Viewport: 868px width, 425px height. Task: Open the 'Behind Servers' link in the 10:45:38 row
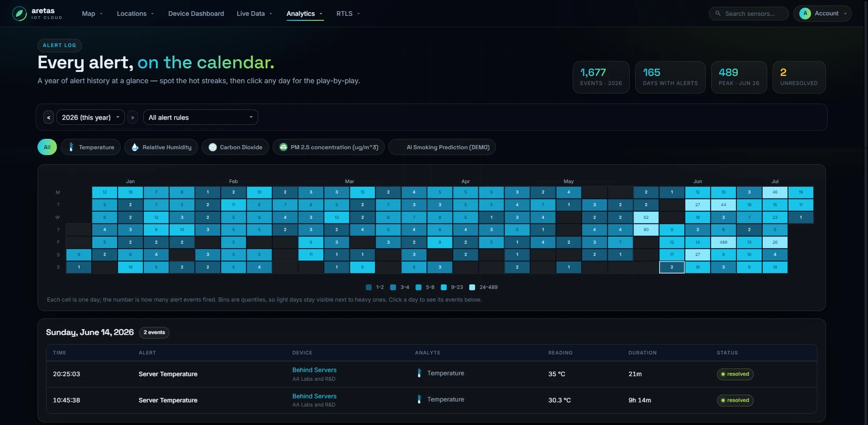pyautogui.click(x=314, y=396)
